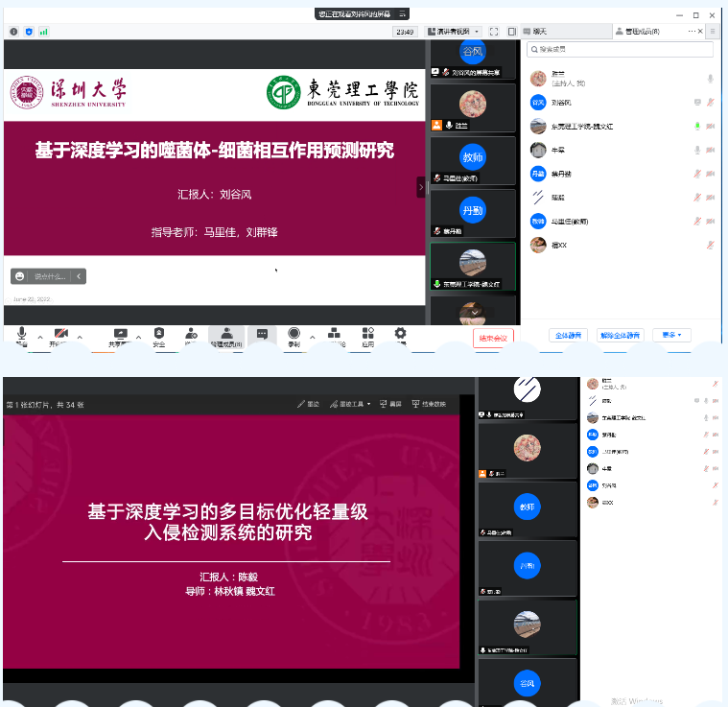Expand the microphone options arrow
The height and width of the screenshot is (707, 728).
point(39,338)
